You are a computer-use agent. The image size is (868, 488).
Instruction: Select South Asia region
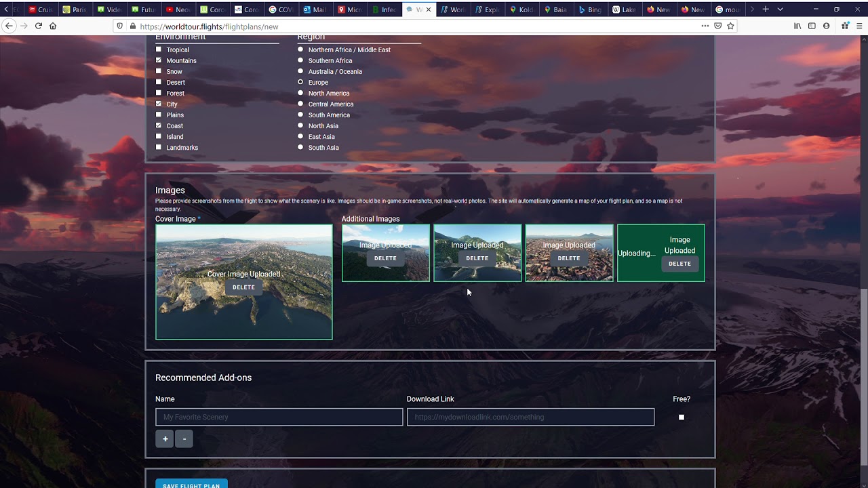(x=300, y=147)
